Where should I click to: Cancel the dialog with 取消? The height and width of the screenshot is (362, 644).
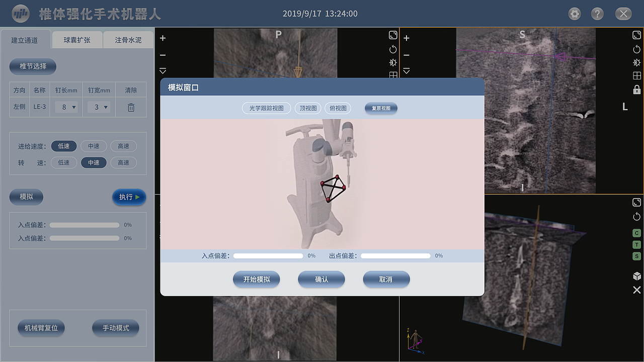tap(386, 280)
